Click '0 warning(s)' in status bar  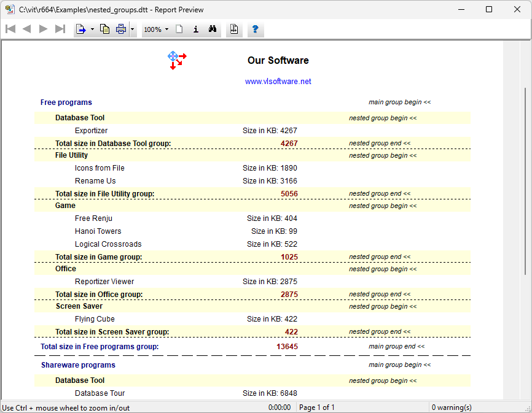[452, 407]
